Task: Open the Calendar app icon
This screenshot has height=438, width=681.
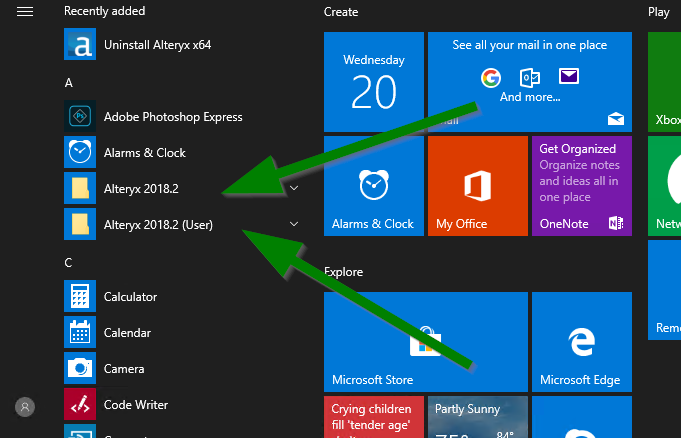Action: [80, 332]
